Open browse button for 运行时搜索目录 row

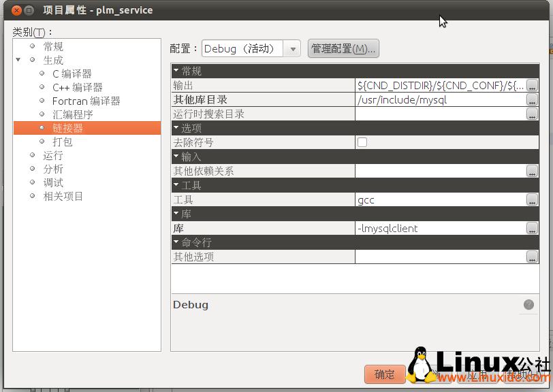click(x=532, y=114)
